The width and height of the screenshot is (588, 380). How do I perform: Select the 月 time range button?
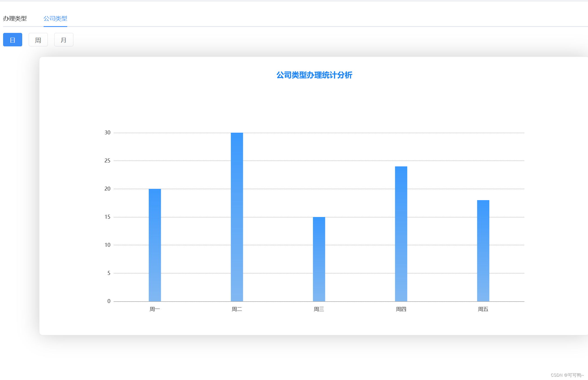[64, 40]
